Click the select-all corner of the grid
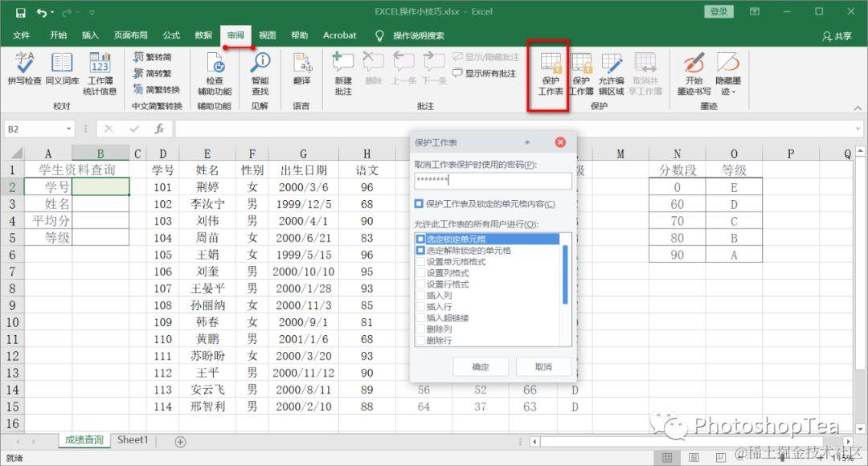 (13, 153)
